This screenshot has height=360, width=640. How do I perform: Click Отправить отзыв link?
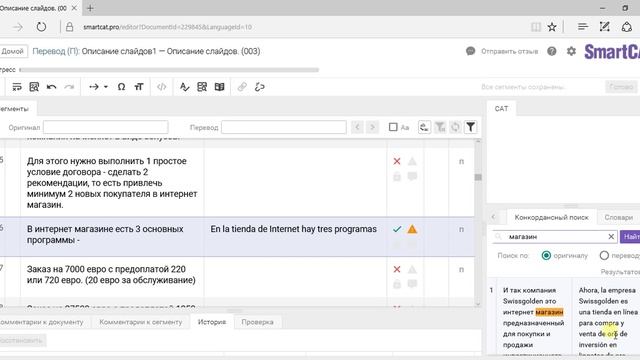click(x=509, y=51)
